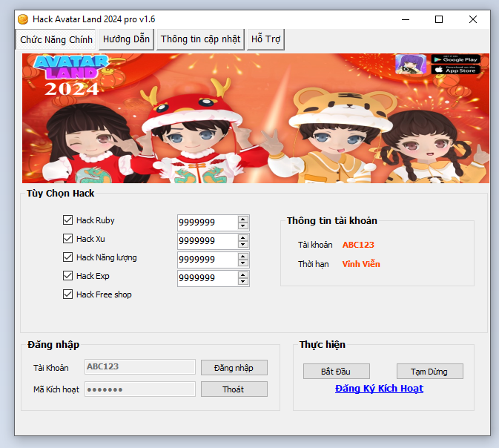Close the Hack Avatar Land window
Screen dimensions: 499x448
click(473, 19)
